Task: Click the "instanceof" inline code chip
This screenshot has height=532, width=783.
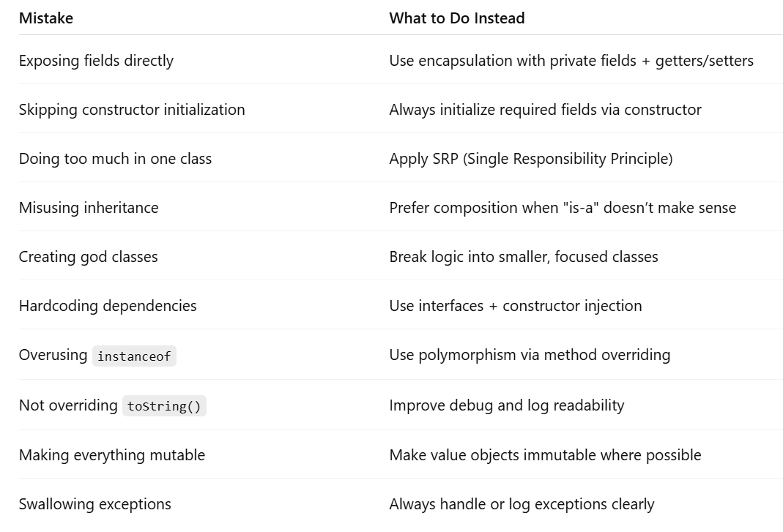Action: pos(134,356)
